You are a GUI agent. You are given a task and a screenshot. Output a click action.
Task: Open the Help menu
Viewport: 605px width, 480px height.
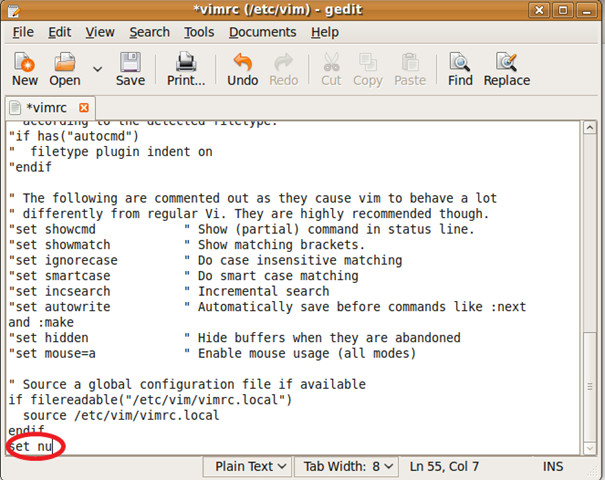325,32
